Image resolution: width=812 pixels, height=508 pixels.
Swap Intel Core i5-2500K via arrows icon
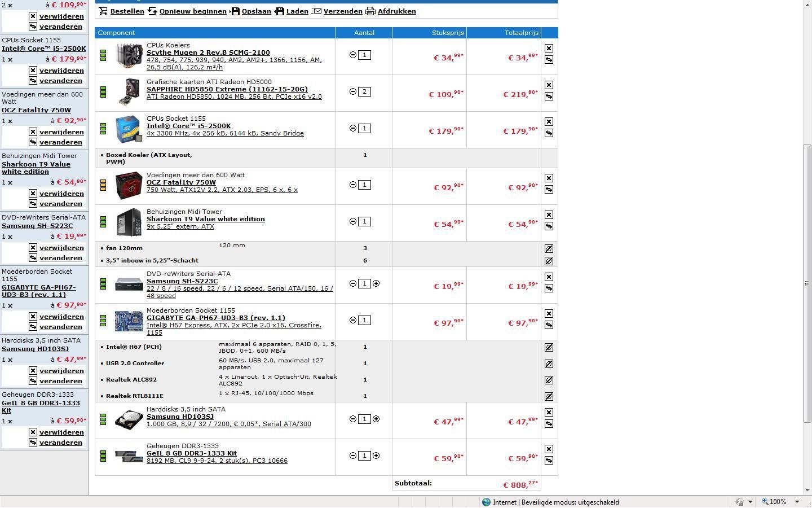549,133
